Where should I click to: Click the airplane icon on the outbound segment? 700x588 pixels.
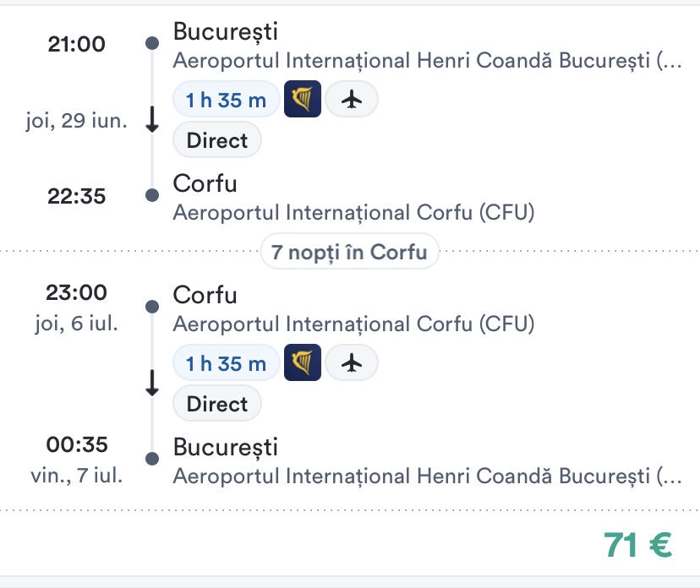(352, 99)
